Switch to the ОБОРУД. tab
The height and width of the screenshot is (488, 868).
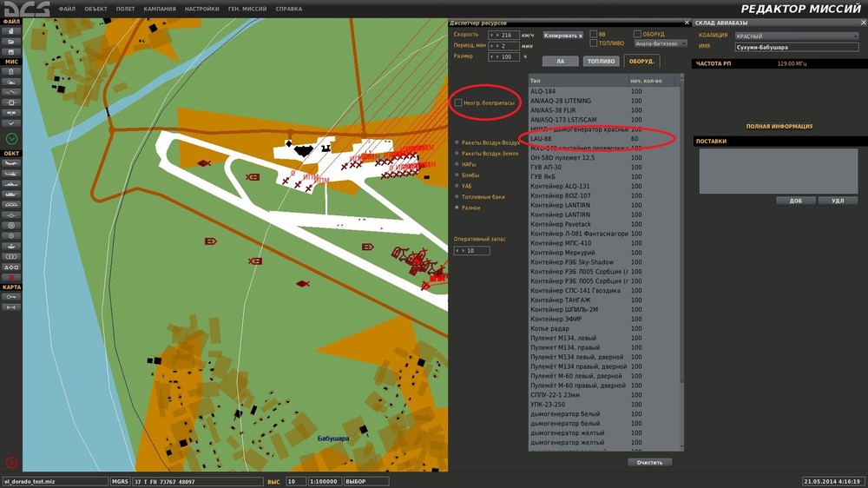(x=641, y=61)
